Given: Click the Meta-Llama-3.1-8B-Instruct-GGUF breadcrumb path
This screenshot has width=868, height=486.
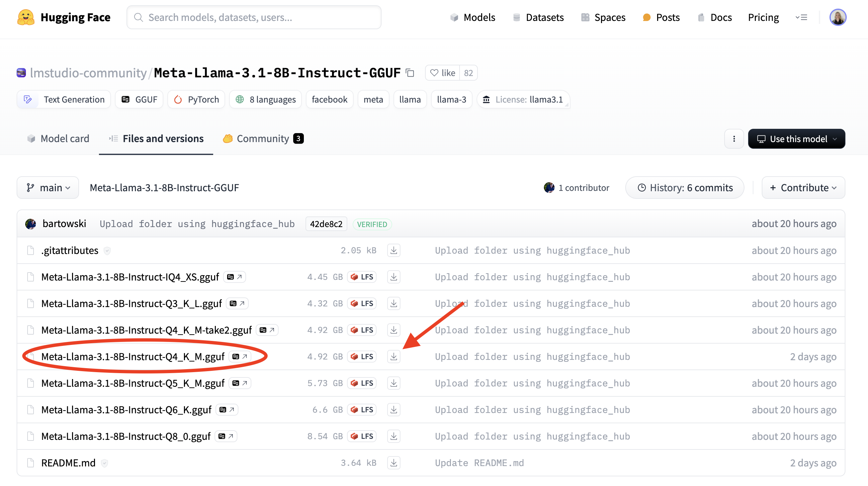Looking at the screenshot, I should click(x=164, y=188).
